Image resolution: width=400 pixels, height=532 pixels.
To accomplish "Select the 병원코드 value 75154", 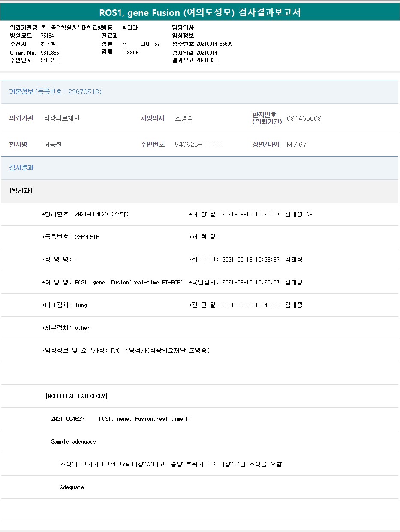I will coord(47,36).
